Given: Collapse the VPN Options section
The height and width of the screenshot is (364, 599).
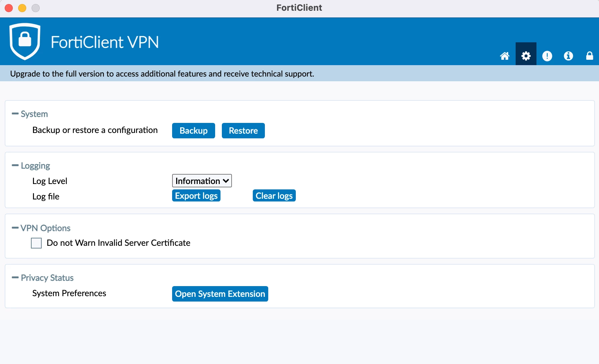Looking at the screenshot, I should [15, 228].
